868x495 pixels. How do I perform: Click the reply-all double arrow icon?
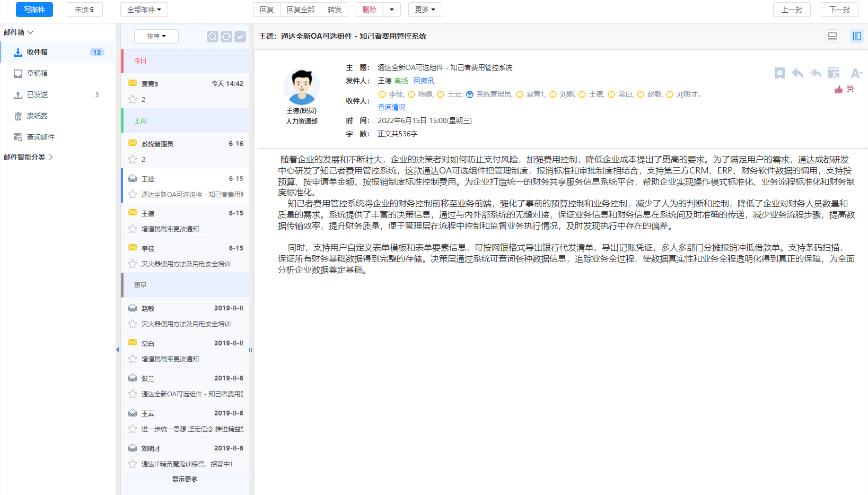tap(815, 73)
